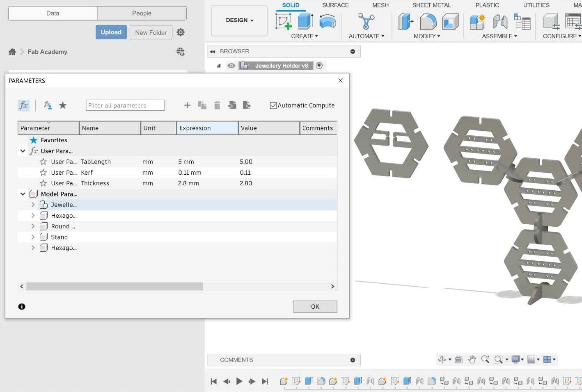Click the Kerf expression 0.11 mm cell
This screenshot has width=582, height=392.
pos(207,173)
